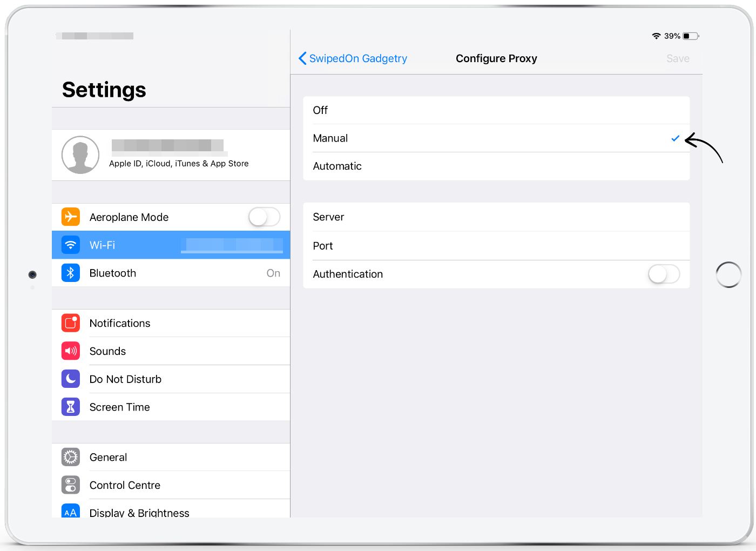Tap the red Notifications icon
Image resolution: width=756 pixels, height=551 pixels.
pyautogui.click(x=71, y=323)
